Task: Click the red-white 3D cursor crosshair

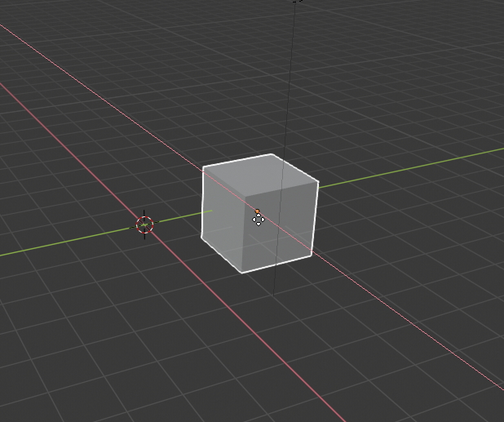Action: point(144,224)
